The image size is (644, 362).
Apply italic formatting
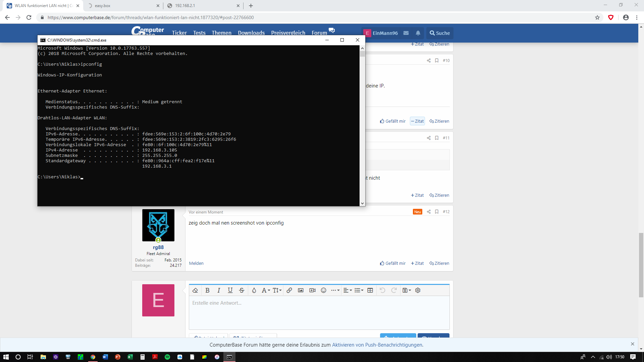pyautogui.click(x=219, y=290)
